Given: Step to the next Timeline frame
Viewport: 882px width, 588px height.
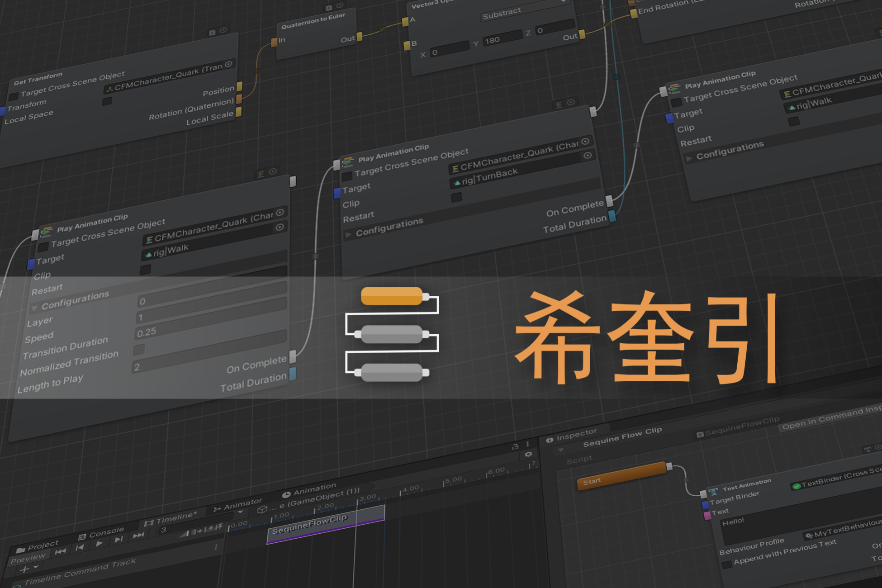Looking at the screenshot, I should coord(119,539).
